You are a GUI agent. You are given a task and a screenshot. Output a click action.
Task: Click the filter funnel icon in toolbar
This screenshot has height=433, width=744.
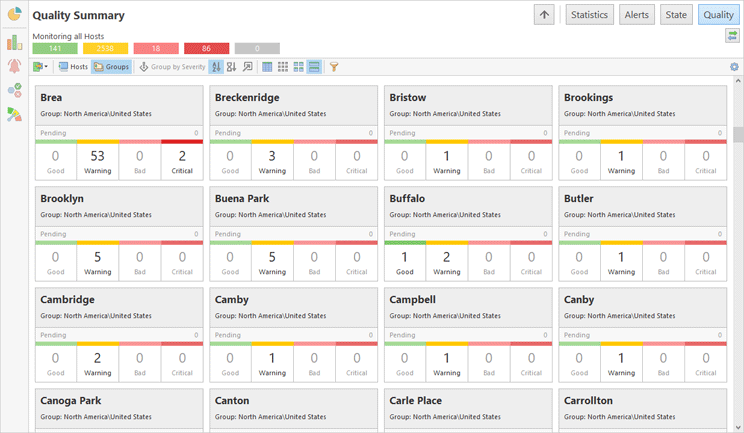pyautogui.click(x=334, y=67)
